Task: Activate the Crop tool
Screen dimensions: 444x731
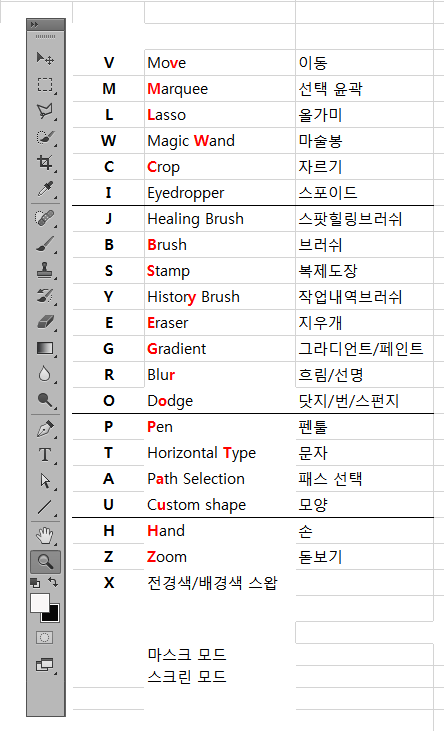Action: point(45,163)
